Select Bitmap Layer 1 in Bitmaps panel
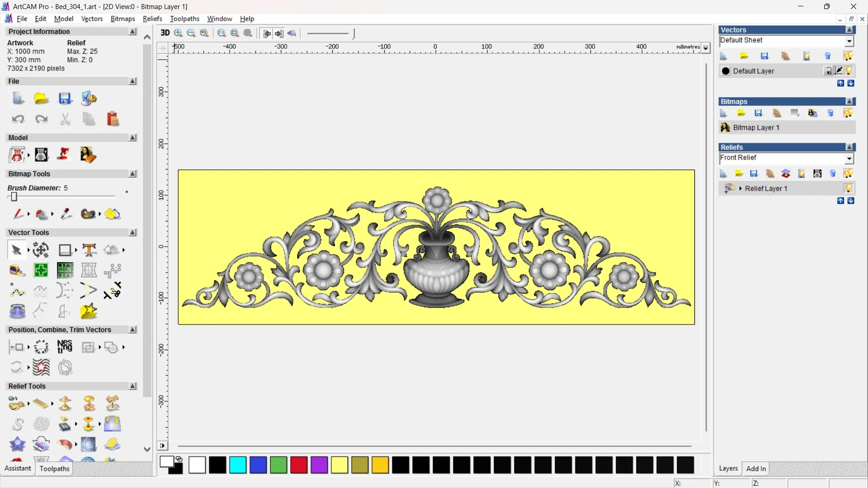Viewport: 868px width, 488px height. click(756, 128)
